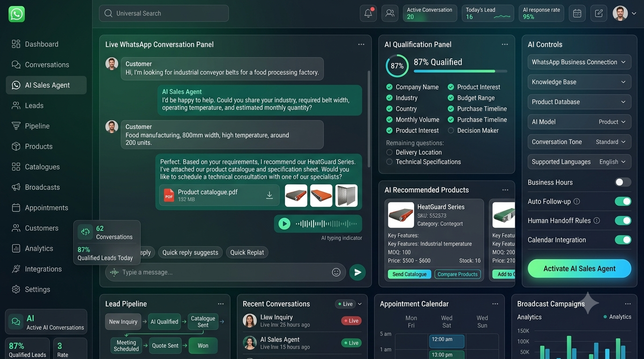Open Conversation Tone dropdown
The width and height of the screenshot is (644, 359).
[x=579, y=142]
